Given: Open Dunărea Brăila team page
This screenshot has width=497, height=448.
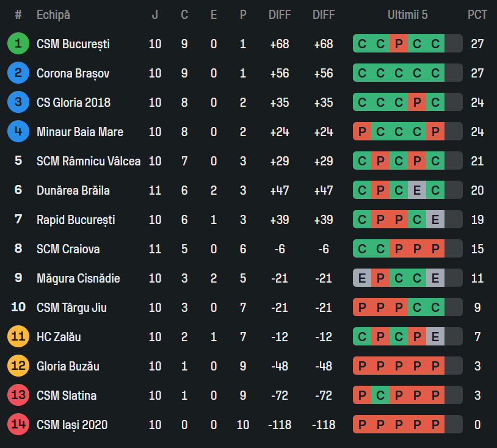Looking at the screenshot, I should tap(73, 190).
